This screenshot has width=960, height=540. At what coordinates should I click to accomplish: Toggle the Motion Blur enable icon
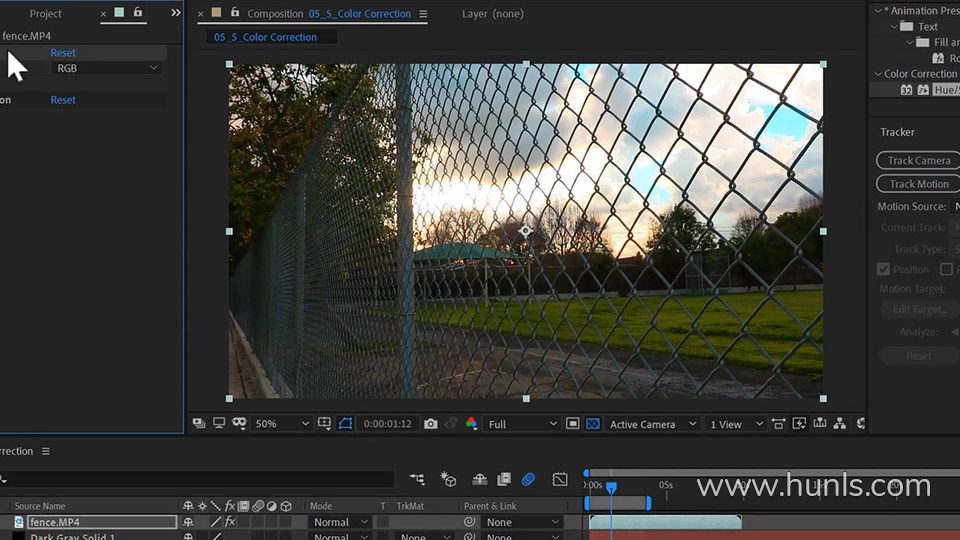pyautogui.click(x=528, y=479)
